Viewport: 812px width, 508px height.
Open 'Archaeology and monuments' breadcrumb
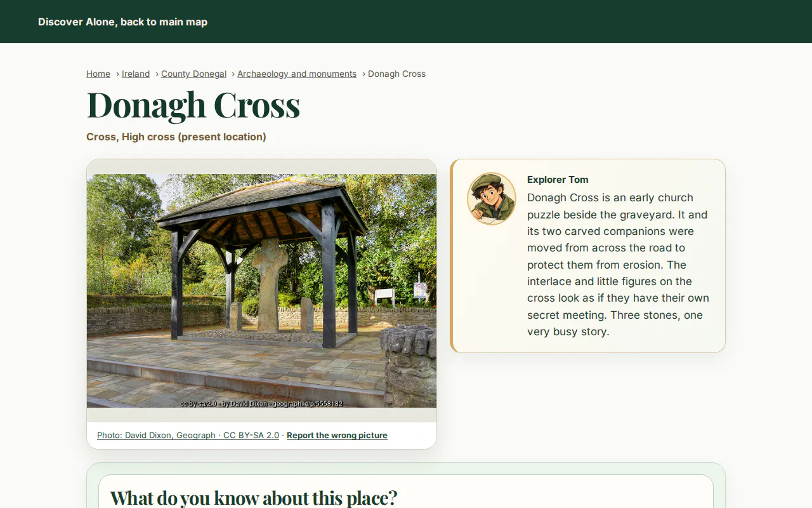tap(297, 74)
